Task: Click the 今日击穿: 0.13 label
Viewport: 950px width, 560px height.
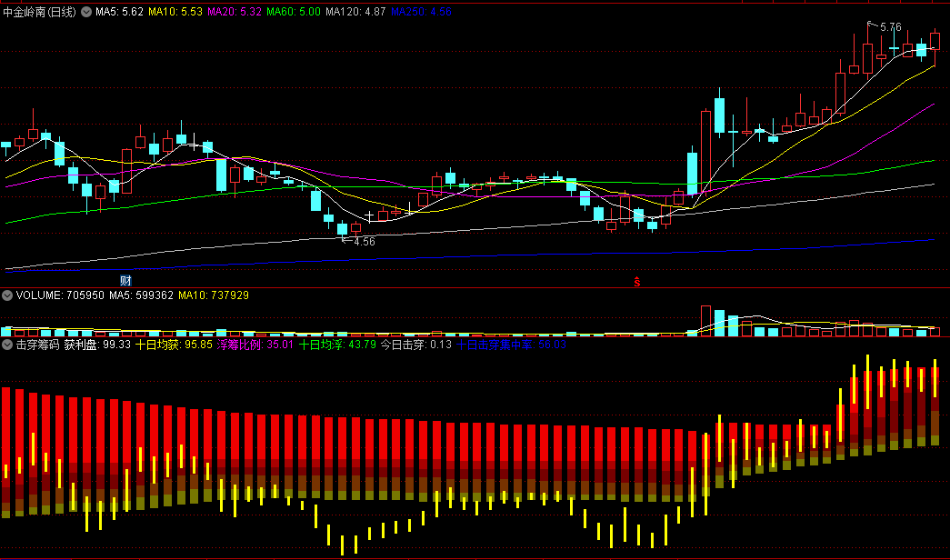Action: tap(416, 345)
